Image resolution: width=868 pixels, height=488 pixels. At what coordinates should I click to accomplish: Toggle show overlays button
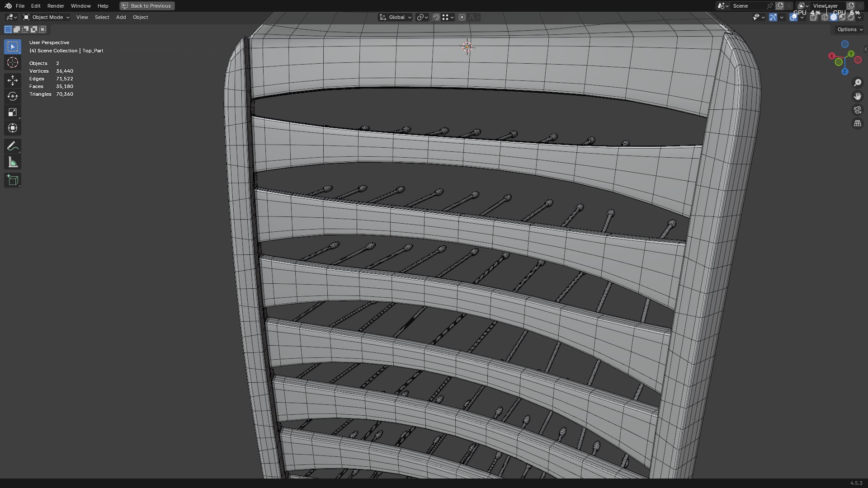point(793,17)
